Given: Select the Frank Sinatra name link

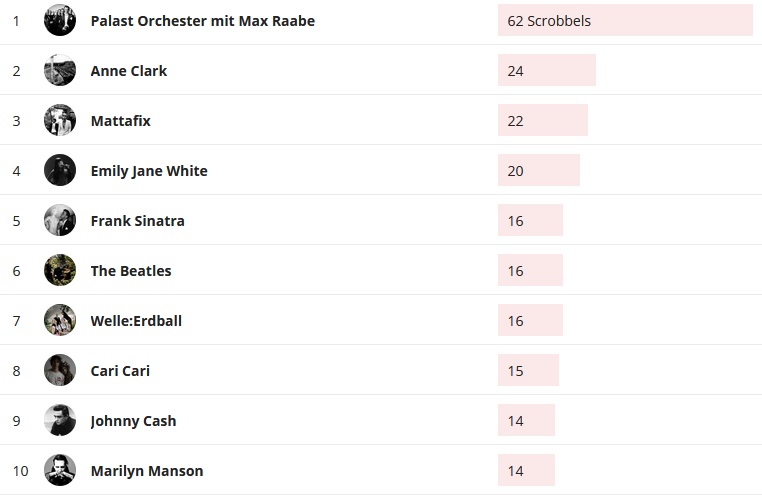Looking at the screenshot, I should pos(137,221).
